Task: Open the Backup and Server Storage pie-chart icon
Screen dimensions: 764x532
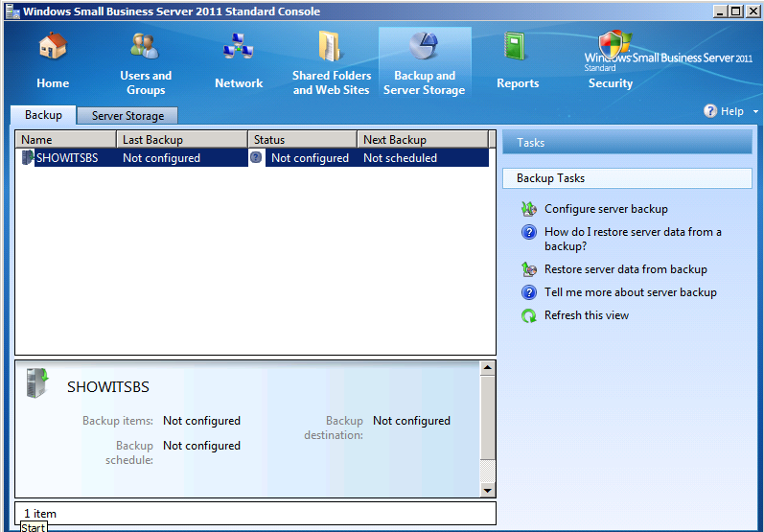Action: click(x=424, y=46)
